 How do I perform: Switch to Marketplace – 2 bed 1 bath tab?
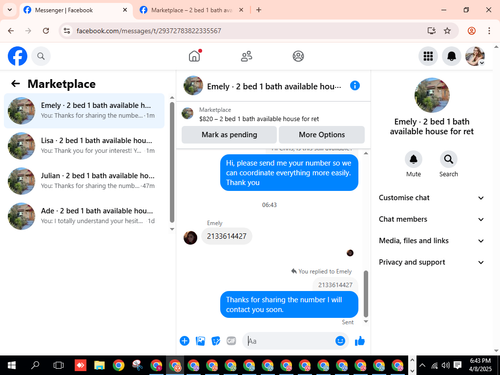191,10
